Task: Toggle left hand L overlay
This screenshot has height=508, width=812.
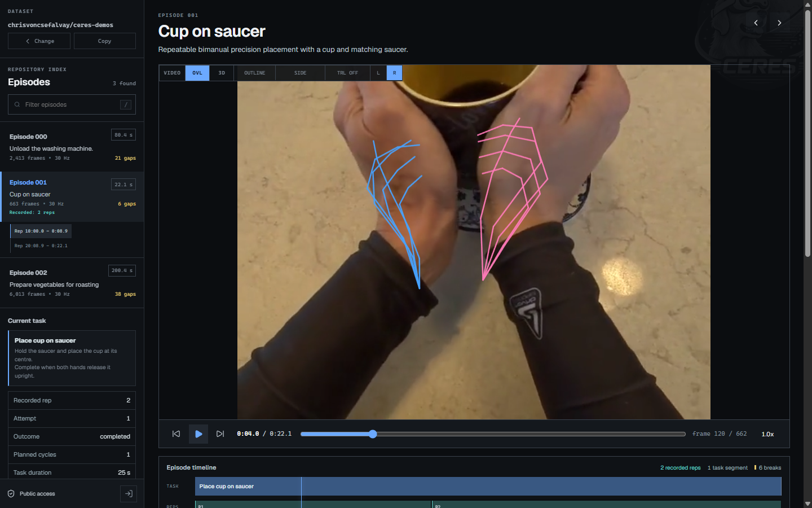Action: click(x=378, y=73)
